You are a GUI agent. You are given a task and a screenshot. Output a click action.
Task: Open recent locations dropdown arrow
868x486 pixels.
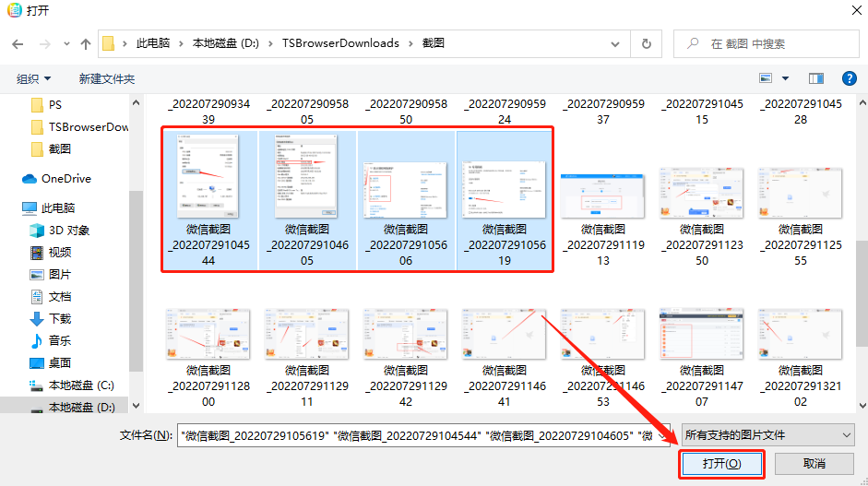point(66,44)
